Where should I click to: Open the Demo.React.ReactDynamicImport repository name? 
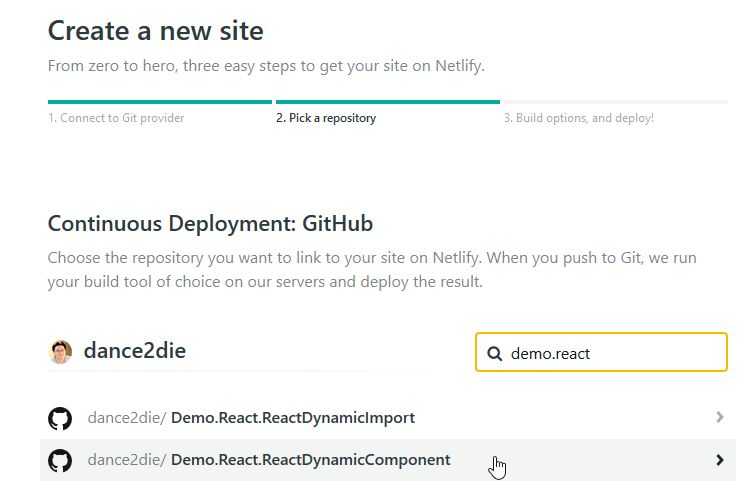pos(292,417)
